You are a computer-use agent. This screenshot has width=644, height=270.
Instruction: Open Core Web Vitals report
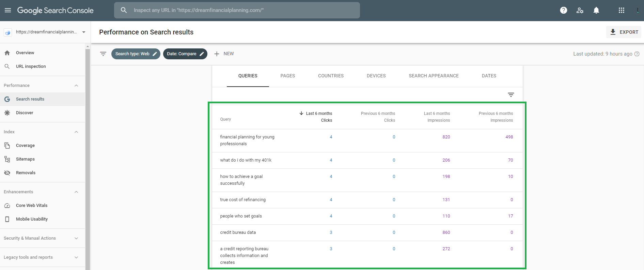32,206
